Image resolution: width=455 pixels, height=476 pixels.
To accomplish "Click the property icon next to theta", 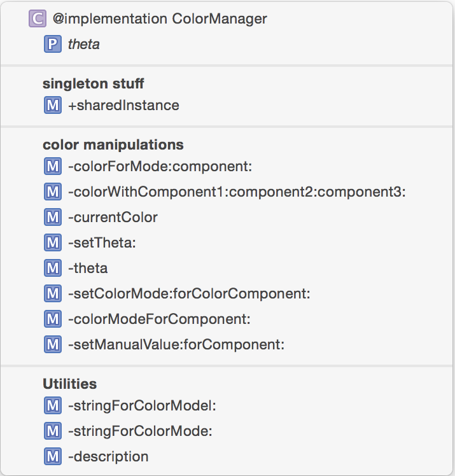I will pyautogui.click(x=52, y=45).
